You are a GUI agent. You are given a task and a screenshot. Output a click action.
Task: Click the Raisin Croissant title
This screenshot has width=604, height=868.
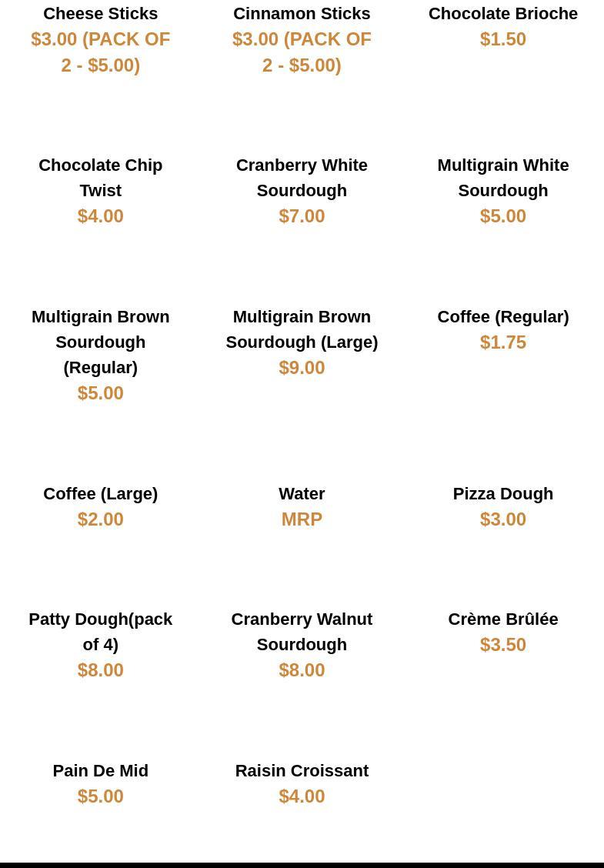(x=302, y=771)
